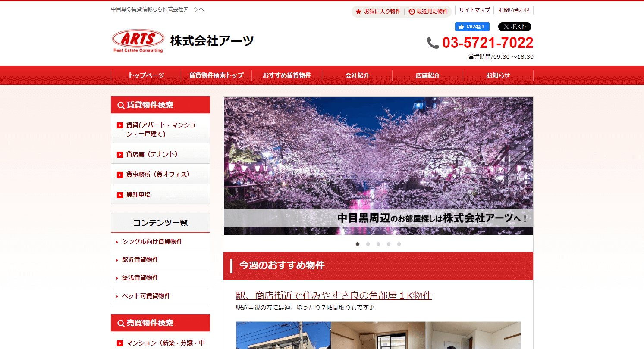Viewport: 644px width, 349px height.
Task: Select the last carousel indicator dot
Action: 399,244
